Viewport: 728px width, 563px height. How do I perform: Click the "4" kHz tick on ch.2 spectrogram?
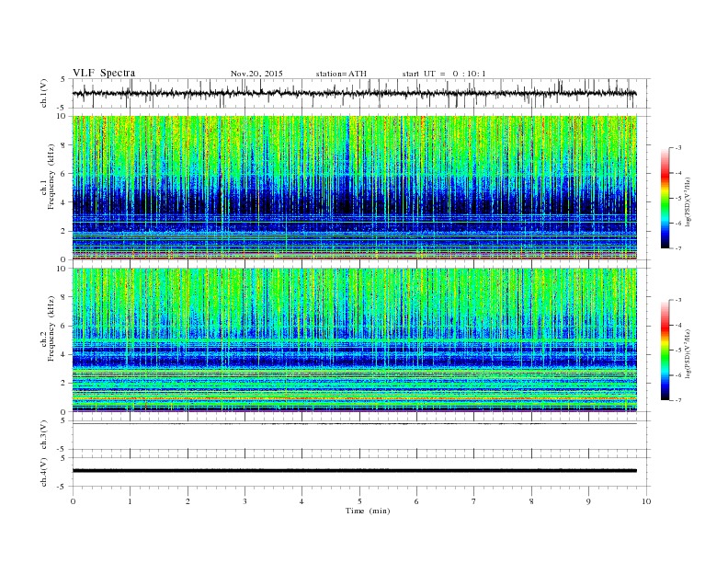(64, 354)
